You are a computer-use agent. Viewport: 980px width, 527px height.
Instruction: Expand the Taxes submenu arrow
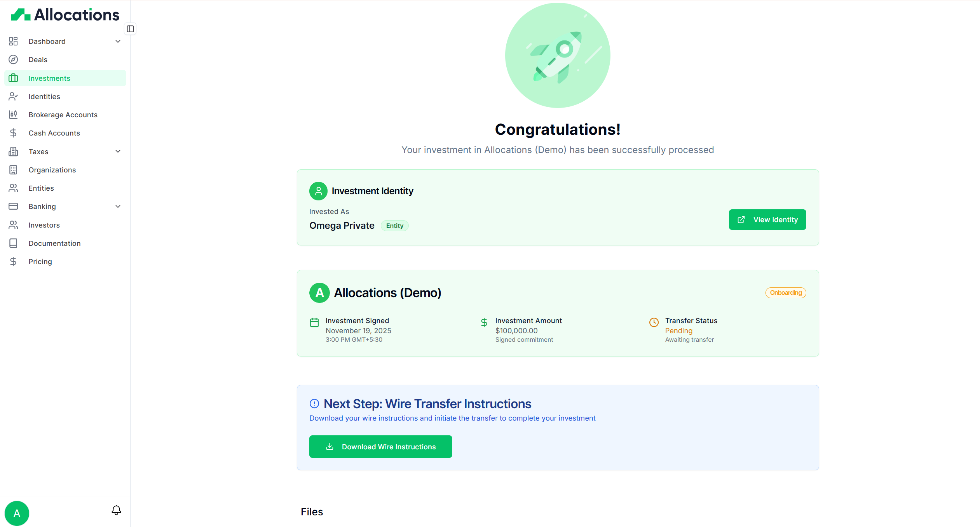click(x=118, y=151)
